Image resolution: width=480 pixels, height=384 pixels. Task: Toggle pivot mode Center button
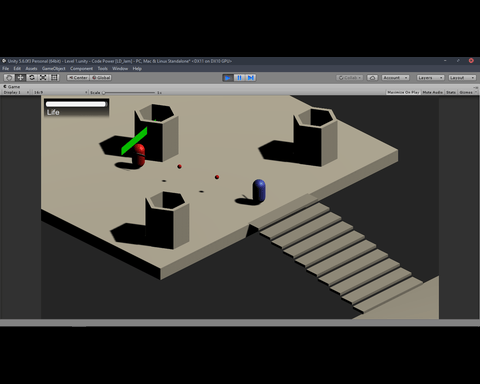[x=78, y=77]
